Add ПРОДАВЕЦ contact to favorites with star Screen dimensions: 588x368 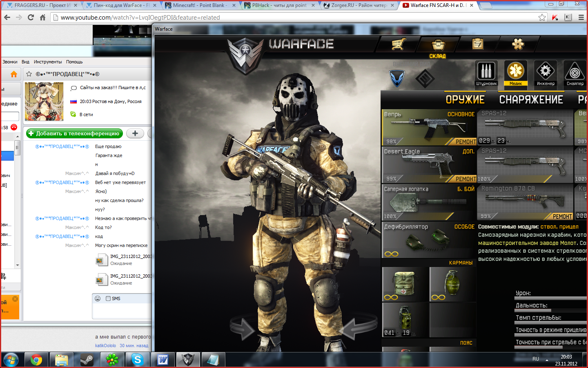pos(29,74)
